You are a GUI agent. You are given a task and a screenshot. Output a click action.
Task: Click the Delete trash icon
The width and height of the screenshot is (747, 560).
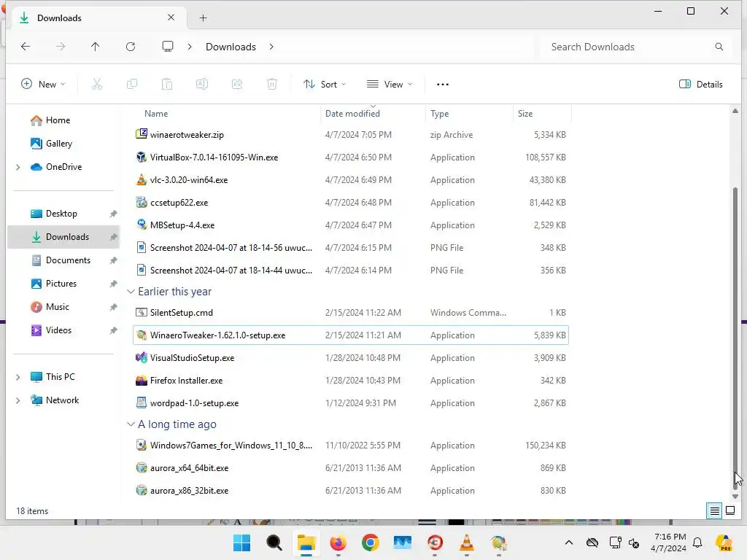pyautogui.click(x=272, y=85)
